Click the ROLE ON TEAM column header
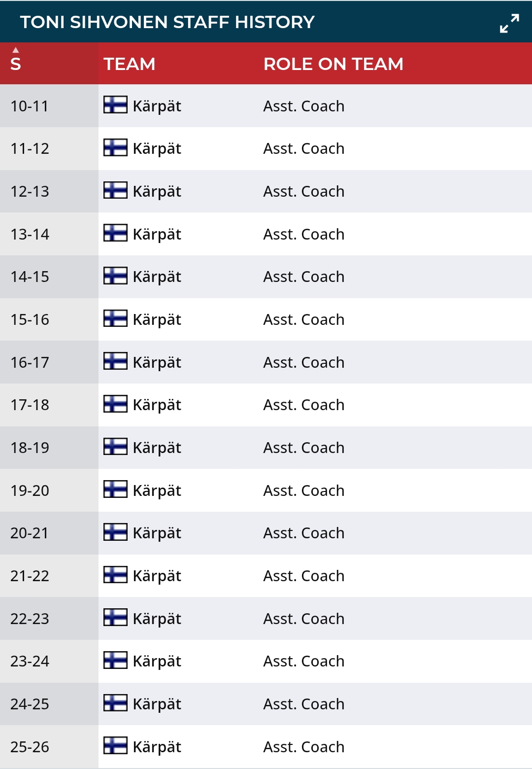Screen dimensions: 532x769 click(x=333, y=64)
